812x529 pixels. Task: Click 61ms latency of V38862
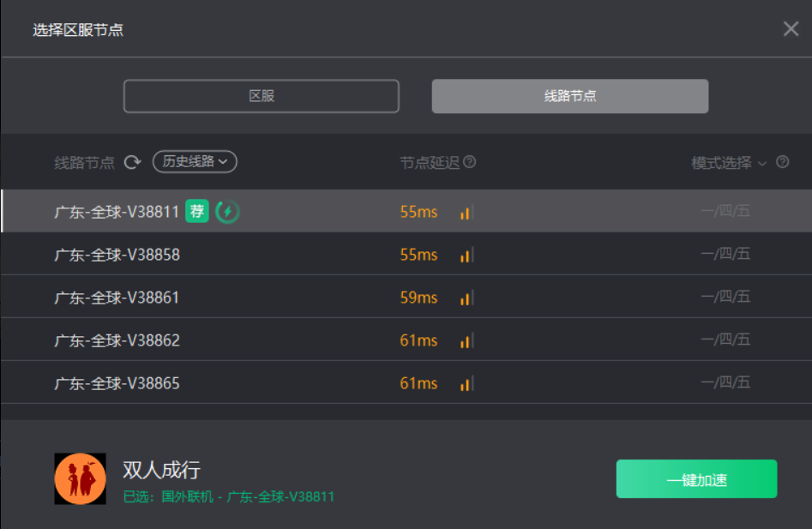[418, 340]
